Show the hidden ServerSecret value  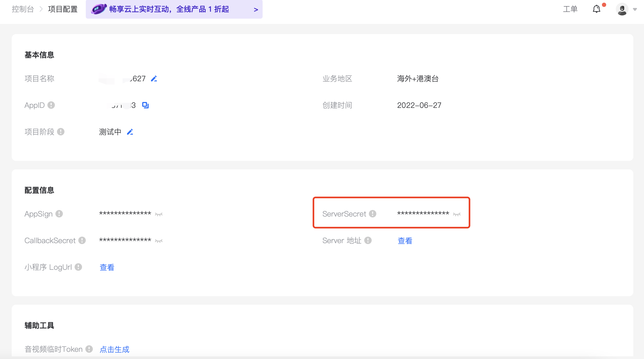tap(457, 214)
